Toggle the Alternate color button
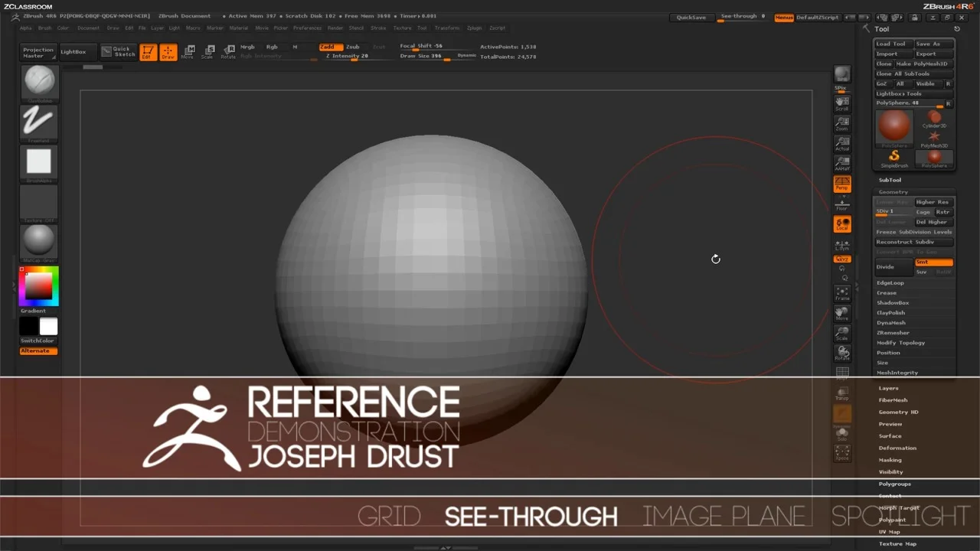The height and width of the screenshot is (551, 980). 38,351
